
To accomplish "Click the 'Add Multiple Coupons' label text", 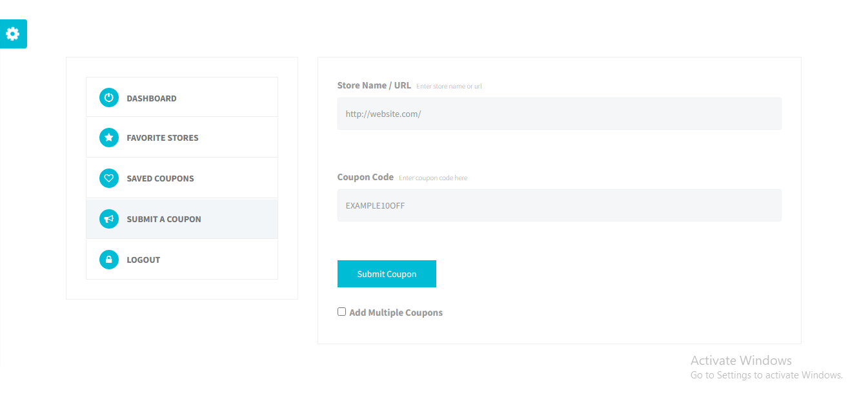I will click(396, 313).
